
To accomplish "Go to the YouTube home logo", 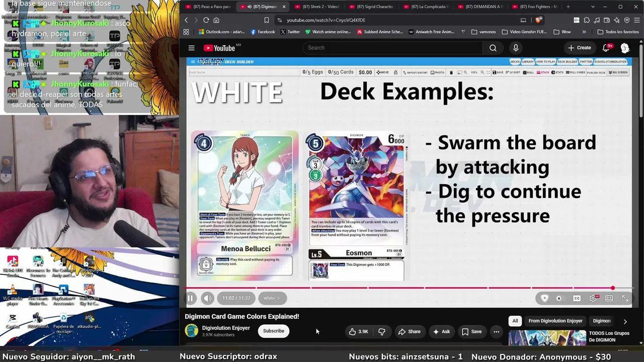I will (219, 48).
